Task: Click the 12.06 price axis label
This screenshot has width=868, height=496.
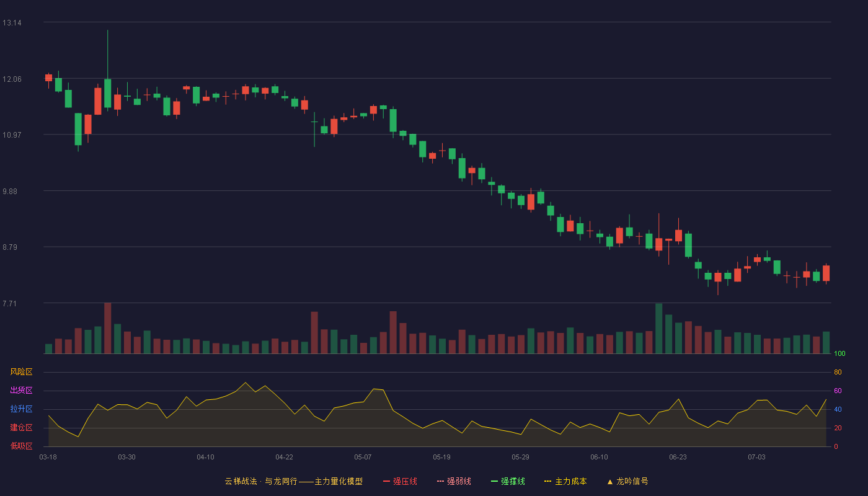Action: tap(12, 79)
